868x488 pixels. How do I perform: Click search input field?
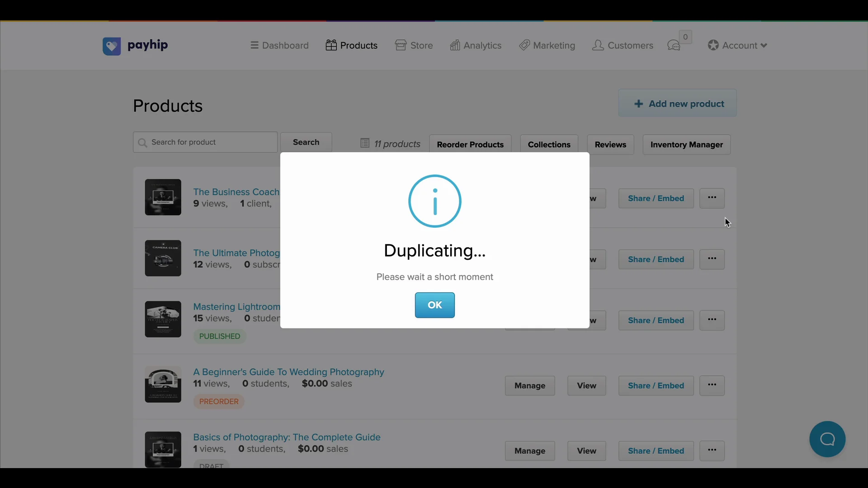[x=205, y=142]
